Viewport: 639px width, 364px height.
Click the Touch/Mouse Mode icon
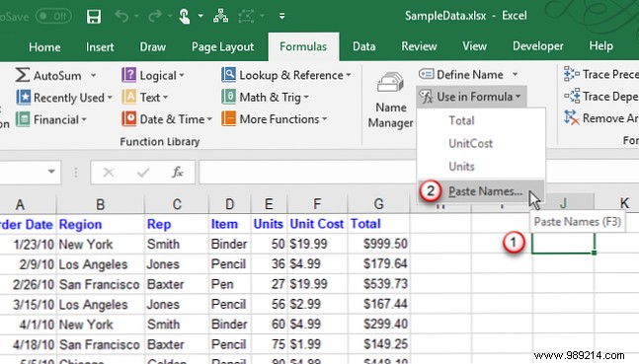coord(185,17)
